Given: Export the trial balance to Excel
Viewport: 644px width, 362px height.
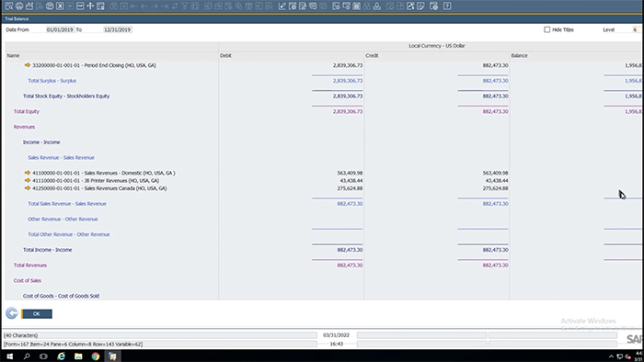Looking at the screenshot, I should [x=60, y=6].
